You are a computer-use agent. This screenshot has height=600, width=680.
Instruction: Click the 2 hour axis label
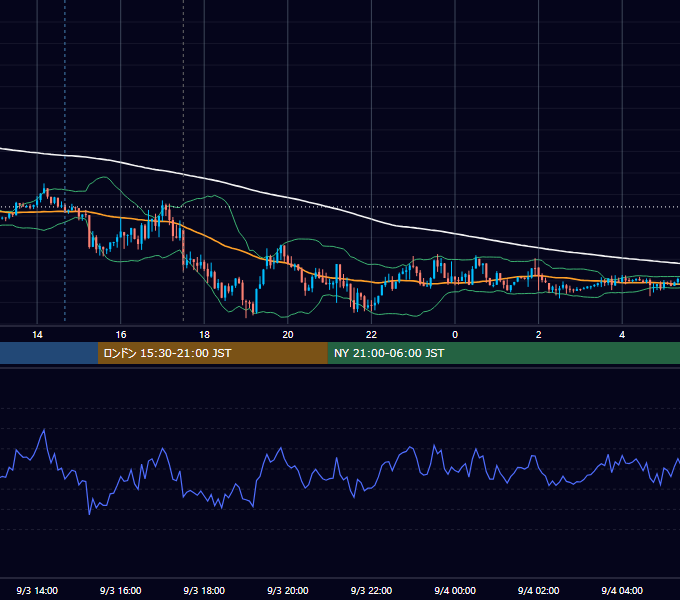coord(539,335)
